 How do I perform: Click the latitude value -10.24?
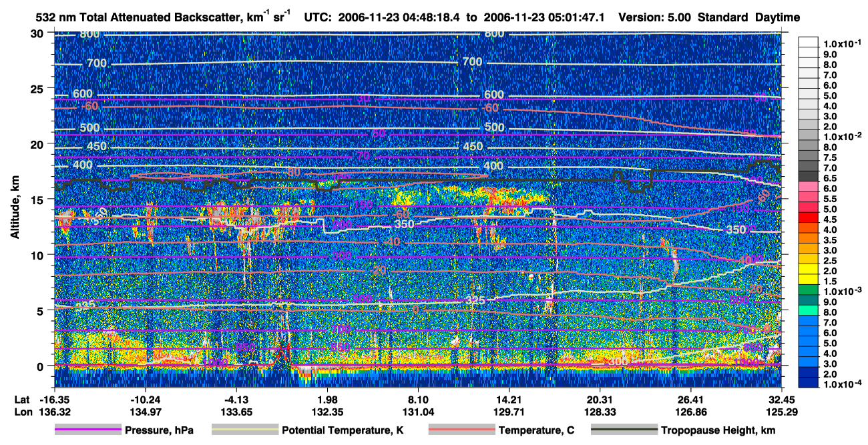[x=145, y=399]
